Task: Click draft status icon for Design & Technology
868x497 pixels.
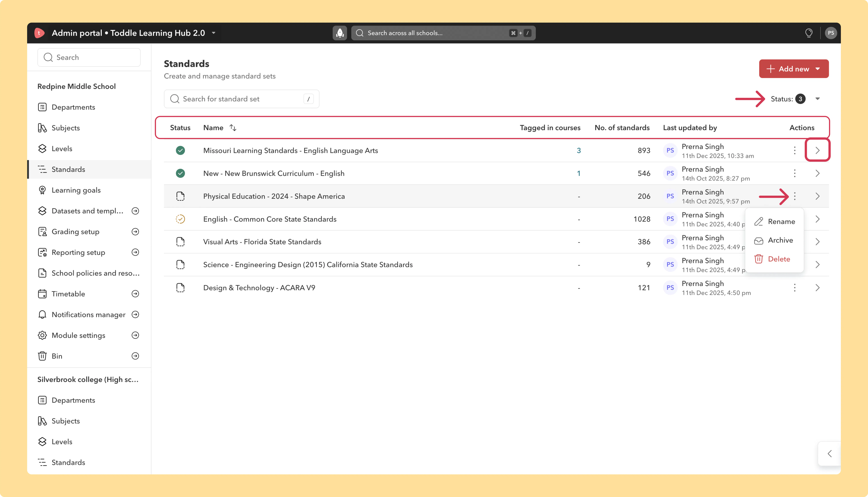Action: coord(180,288)
